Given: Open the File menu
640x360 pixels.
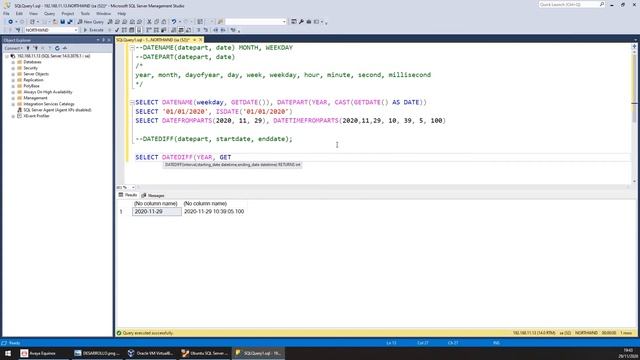Looking at the screenshot, I should pos(6,13).
